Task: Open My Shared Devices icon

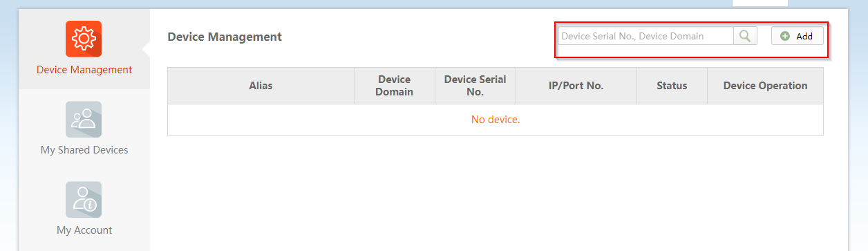Action: pos(84,119)
